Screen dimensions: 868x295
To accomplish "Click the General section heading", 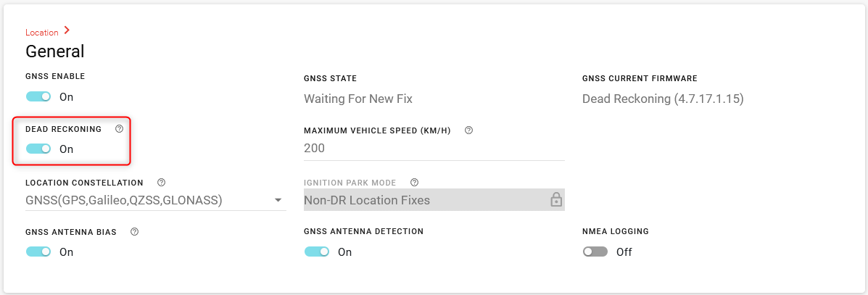I will [55, 51].
